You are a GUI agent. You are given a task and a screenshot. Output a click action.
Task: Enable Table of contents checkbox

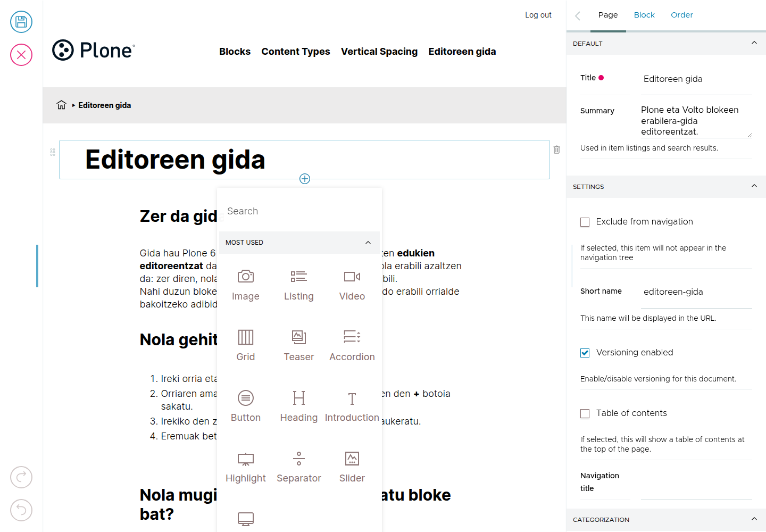[x=585, y=413]
